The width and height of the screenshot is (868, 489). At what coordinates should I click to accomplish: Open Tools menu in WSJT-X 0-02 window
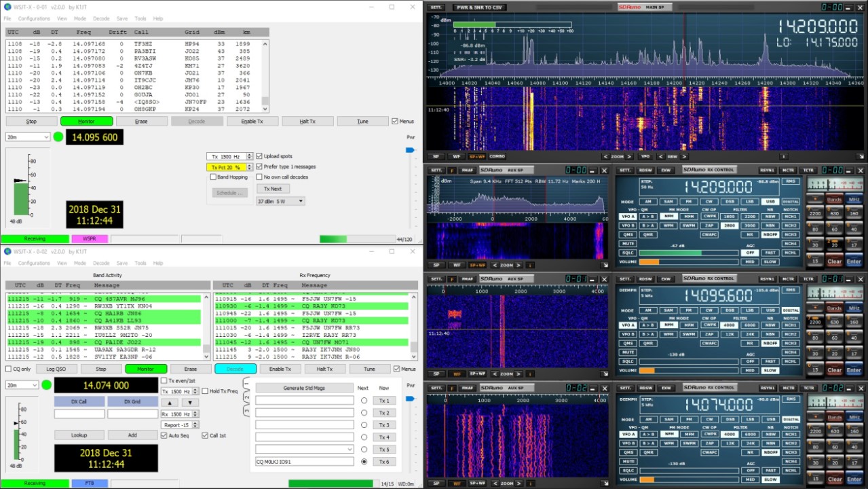pyautogui.click(x=140, y=263)
